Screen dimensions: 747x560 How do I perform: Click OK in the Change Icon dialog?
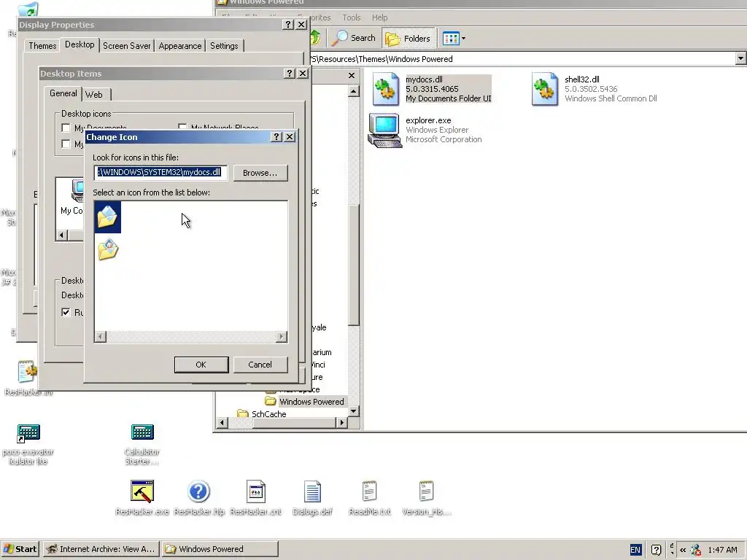[201, 365]
